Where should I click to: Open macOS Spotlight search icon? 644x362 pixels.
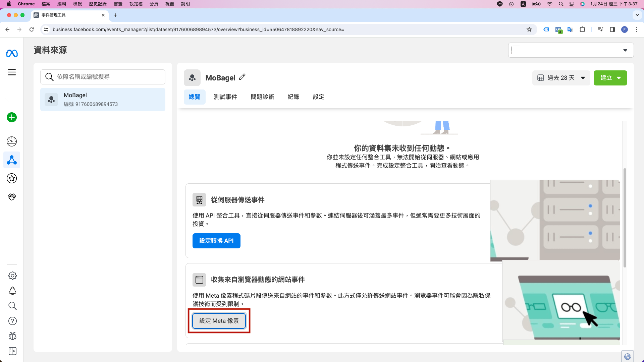click(561, 4)
